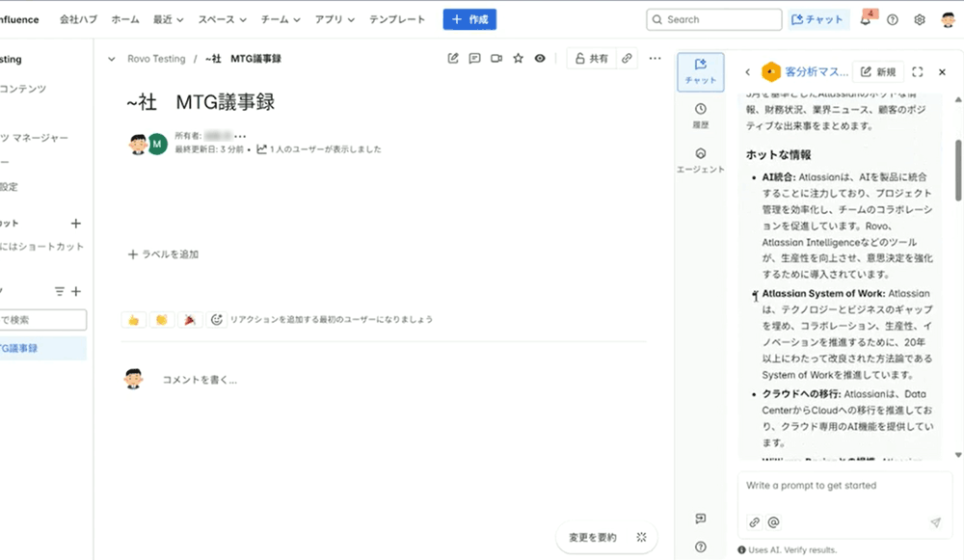Go to ホーム in top navigation
This screenshot has width=964, height=560.
tap(125, 19)
